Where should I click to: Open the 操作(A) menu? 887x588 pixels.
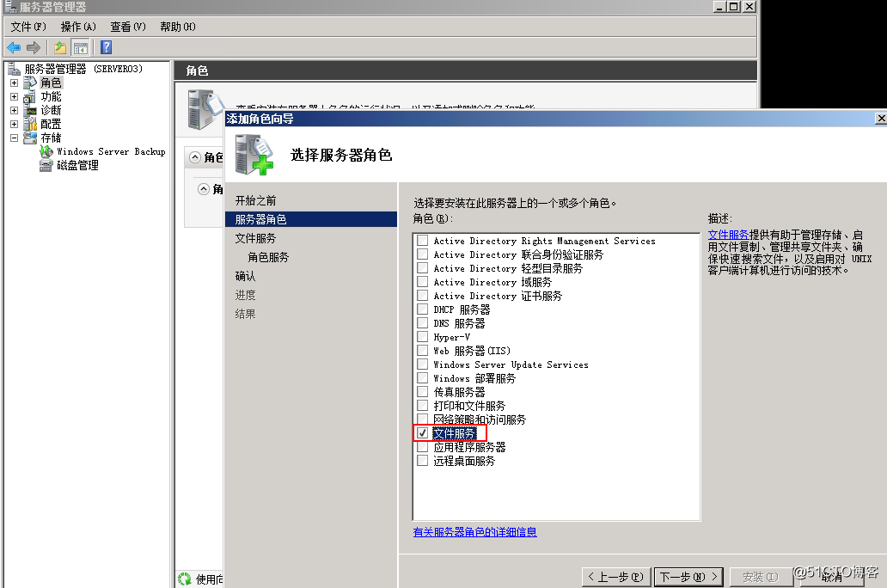(x=78, y=27)
